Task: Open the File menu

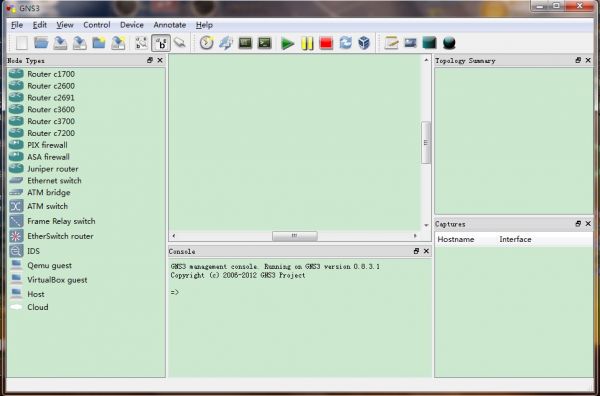Action: coord(17,25)
